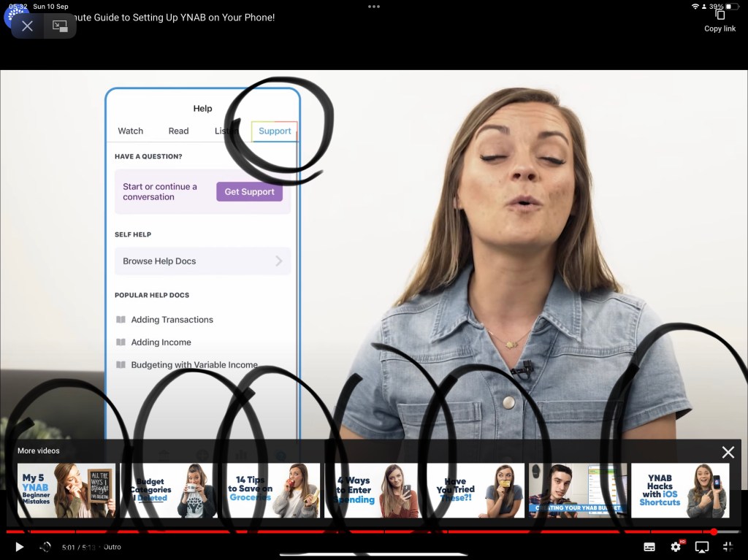Open 'Have You Tried These?!' video
748x560 pixels.
point(476,491)
